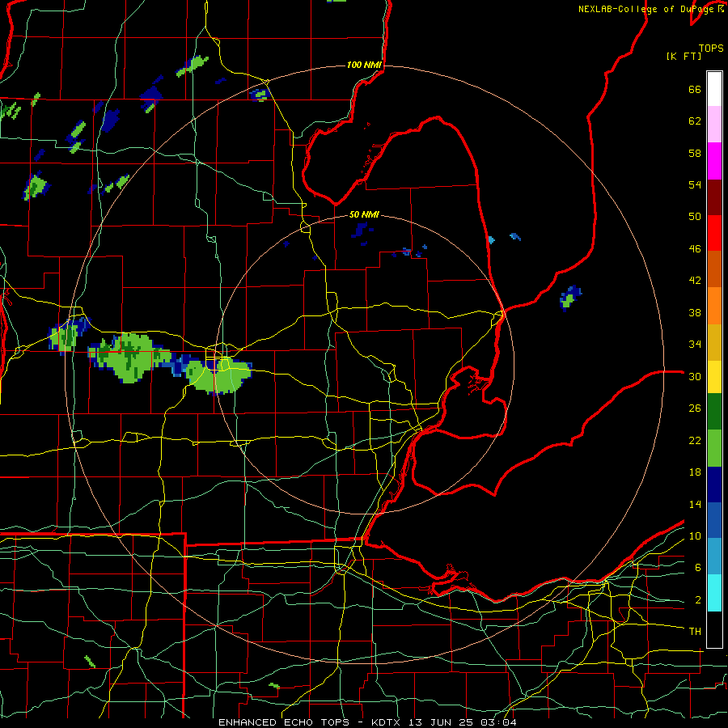Click the dark green legend swatch
728x728 pixels.
tap(714, 412)
